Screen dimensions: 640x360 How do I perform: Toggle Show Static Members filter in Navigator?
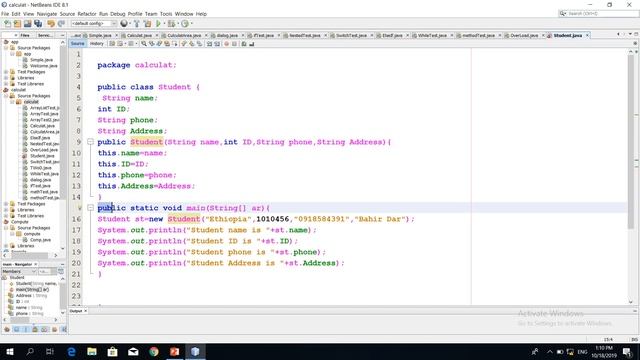click(26, 329)
